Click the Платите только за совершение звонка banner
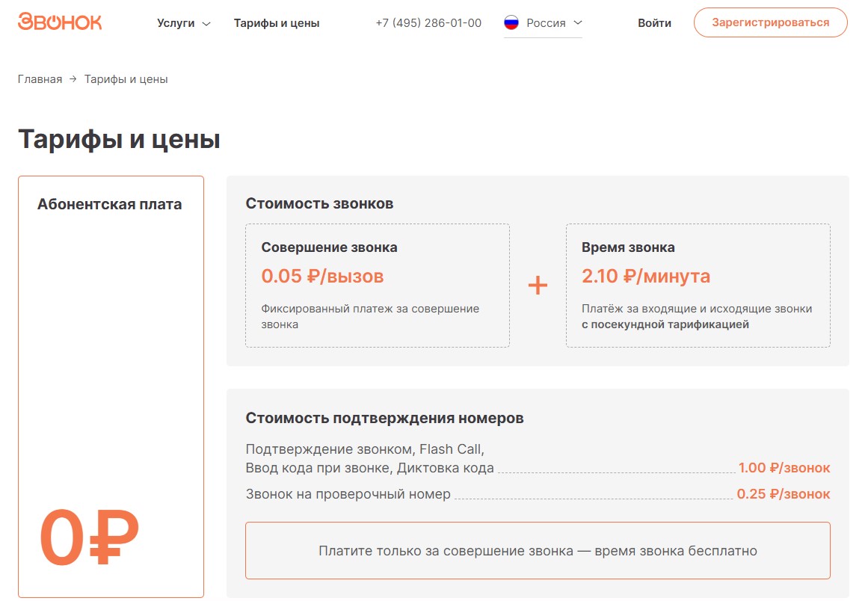Image resolution: width=868 pixels, height=601 pixels. [538, 551]
